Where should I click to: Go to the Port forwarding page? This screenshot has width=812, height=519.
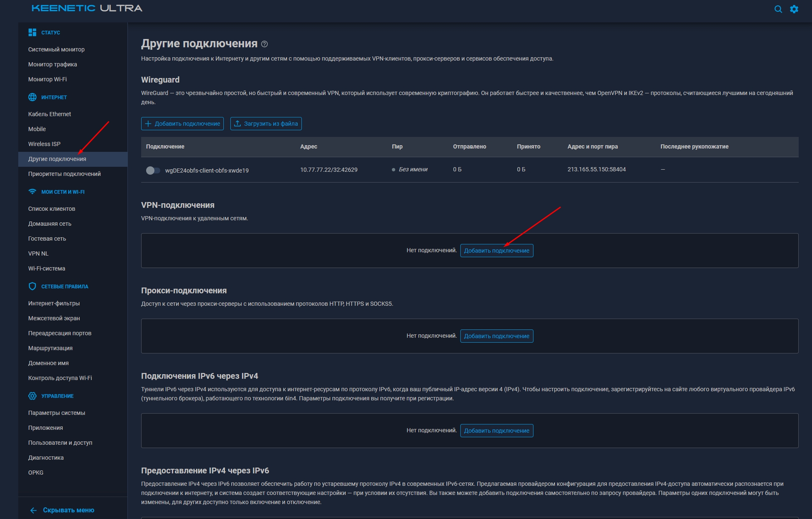point(60,333)
